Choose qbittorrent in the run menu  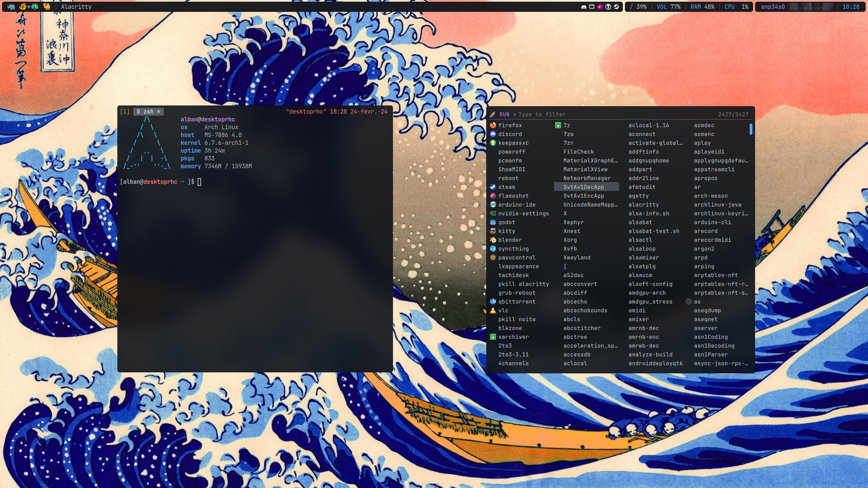tap(516, 301)
